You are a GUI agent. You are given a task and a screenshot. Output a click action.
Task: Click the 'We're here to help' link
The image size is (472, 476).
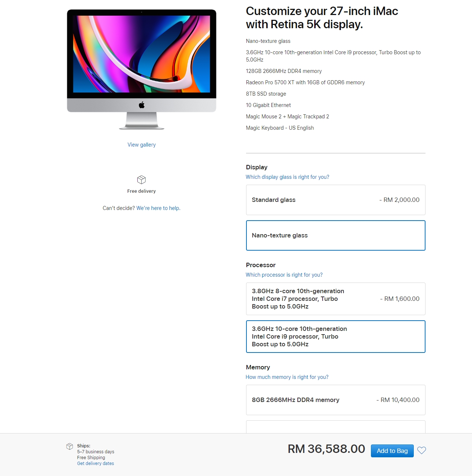(x=158, y=208)
